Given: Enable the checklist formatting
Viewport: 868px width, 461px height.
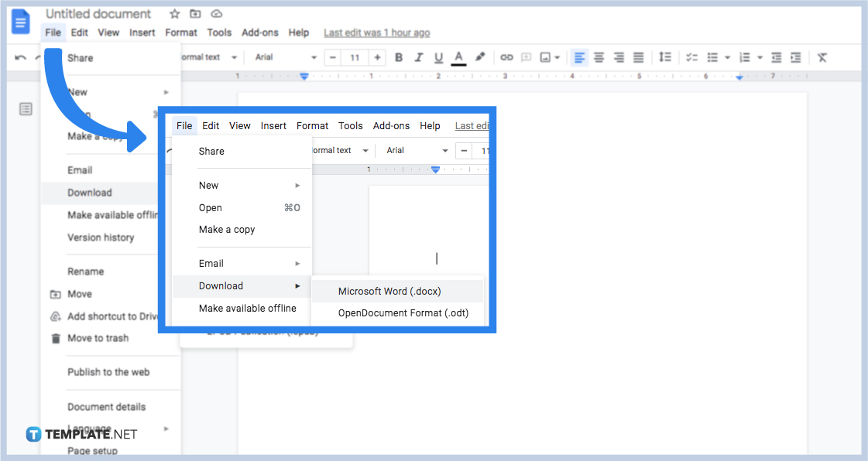Looking at the screenshot, I should coord(692,57).
